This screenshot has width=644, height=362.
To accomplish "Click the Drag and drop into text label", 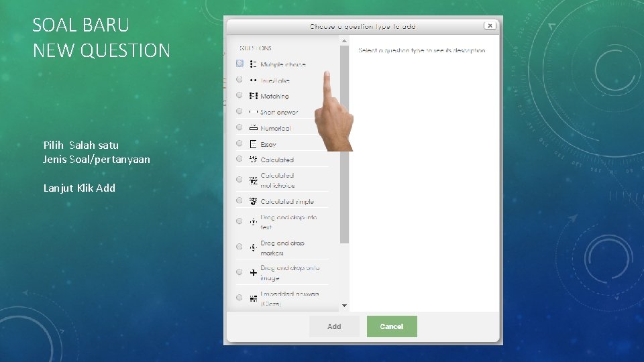I will click(288, 222).
